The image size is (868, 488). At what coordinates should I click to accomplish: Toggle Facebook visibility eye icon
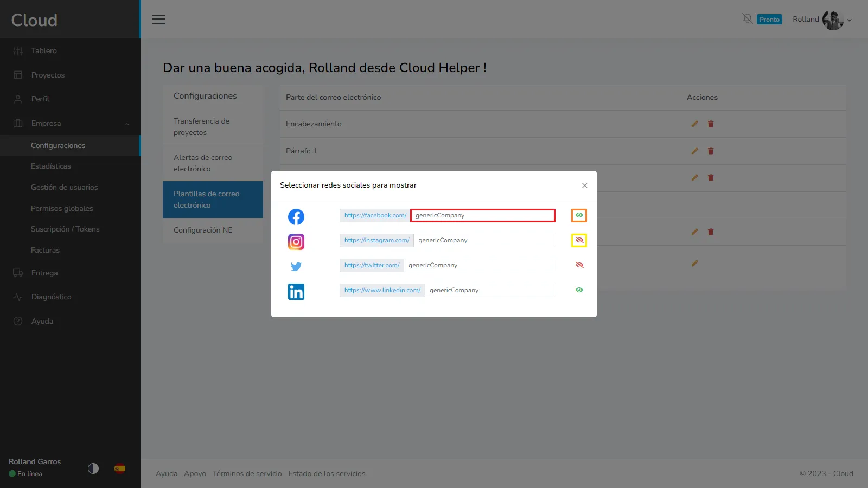579,215
